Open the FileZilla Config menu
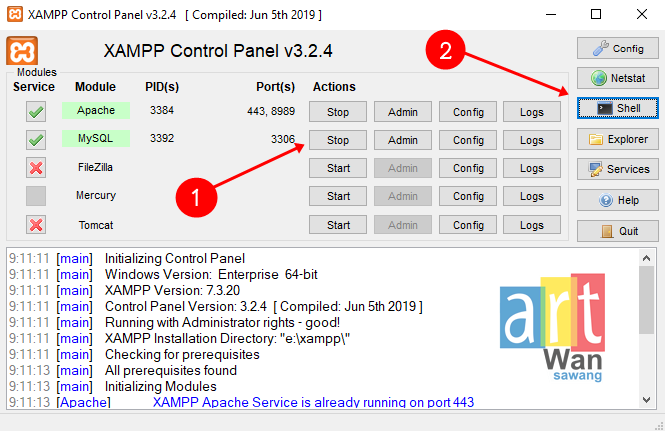Screen dimensions: 665x431 (x=468, y=168)
